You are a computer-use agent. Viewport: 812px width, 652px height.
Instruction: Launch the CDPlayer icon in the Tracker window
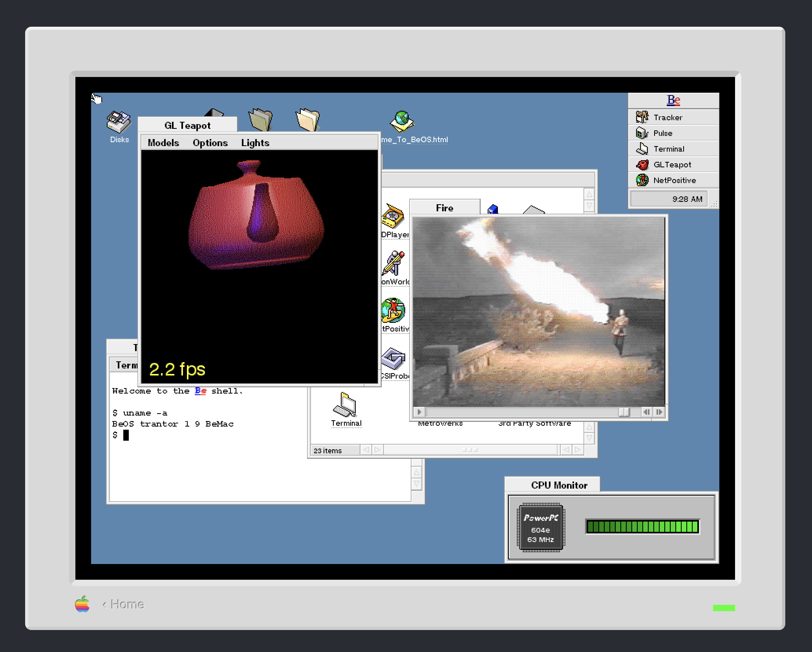coord(393,216)
